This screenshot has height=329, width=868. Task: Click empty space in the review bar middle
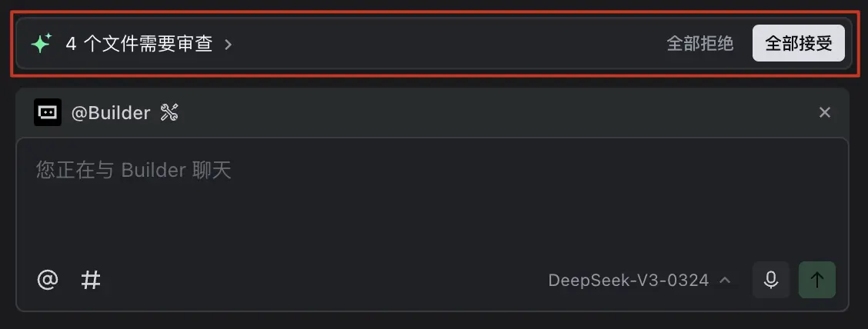click(446, 44)
